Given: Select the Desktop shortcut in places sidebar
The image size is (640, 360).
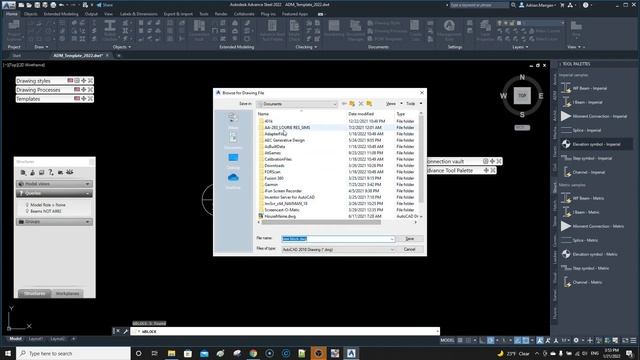Looking at the screenshot, I should point(233,161).
